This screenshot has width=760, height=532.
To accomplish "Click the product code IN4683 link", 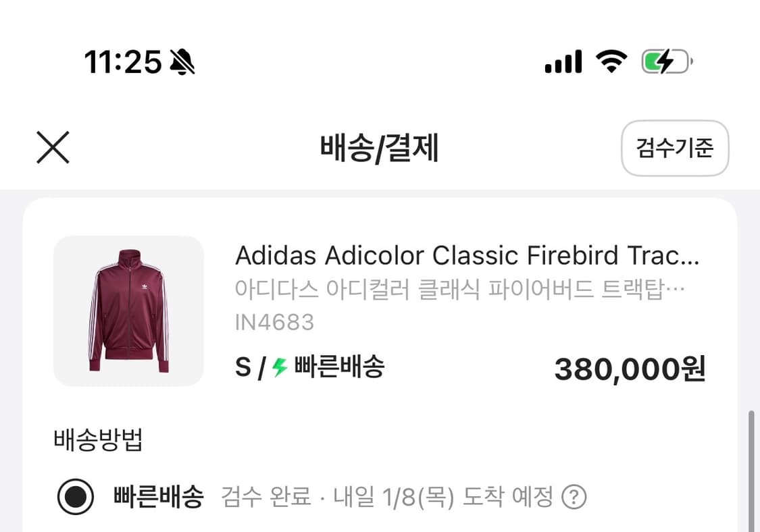I will point(276,322).
